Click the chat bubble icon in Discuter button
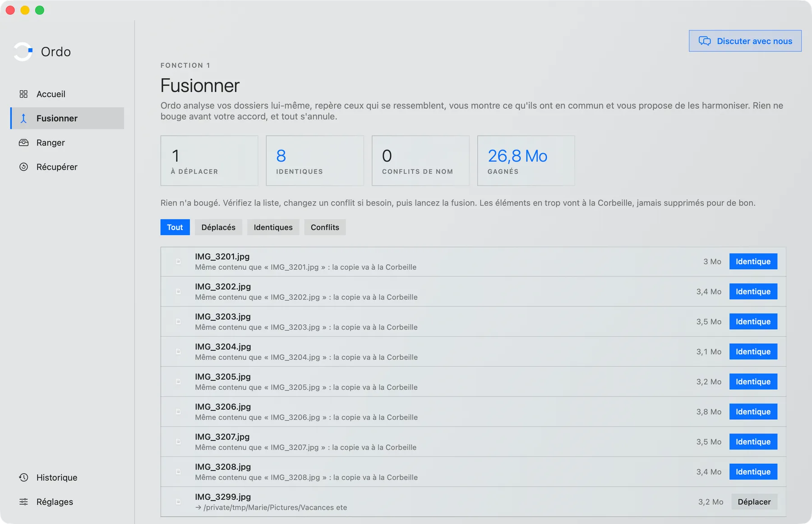Image resolution: width=812 pixels, height=524 pixels. [x=705, y=41]
